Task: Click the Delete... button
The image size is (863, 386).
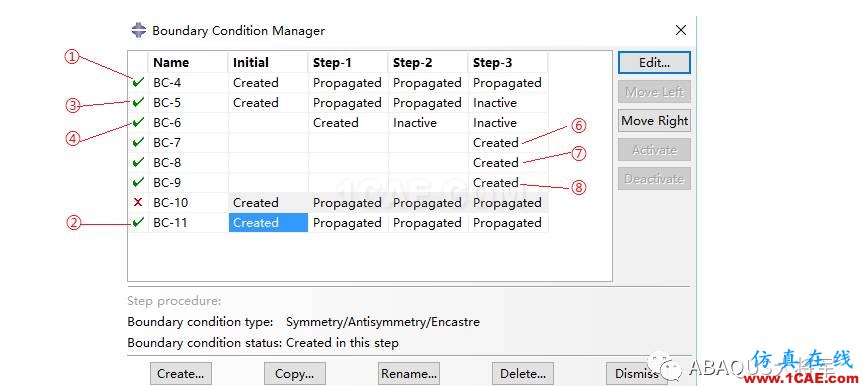Action: (x=523, y=374)
